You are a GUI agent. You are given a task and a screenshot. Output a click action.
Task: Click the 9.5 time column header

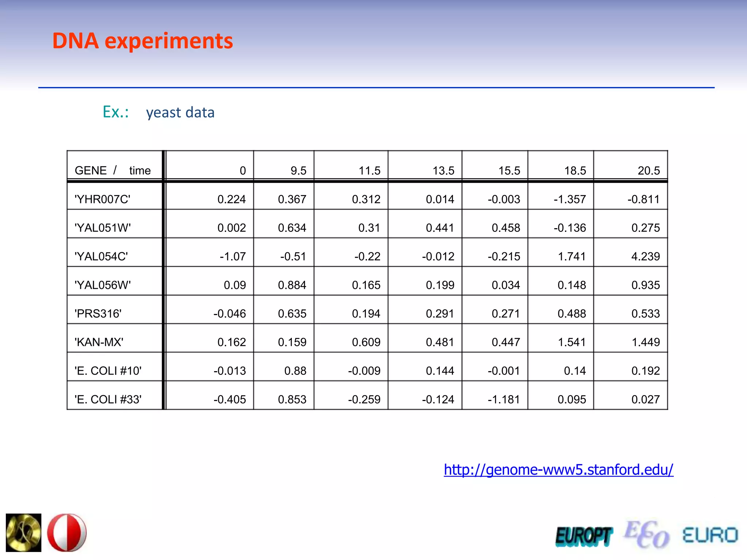pos(298,171)
